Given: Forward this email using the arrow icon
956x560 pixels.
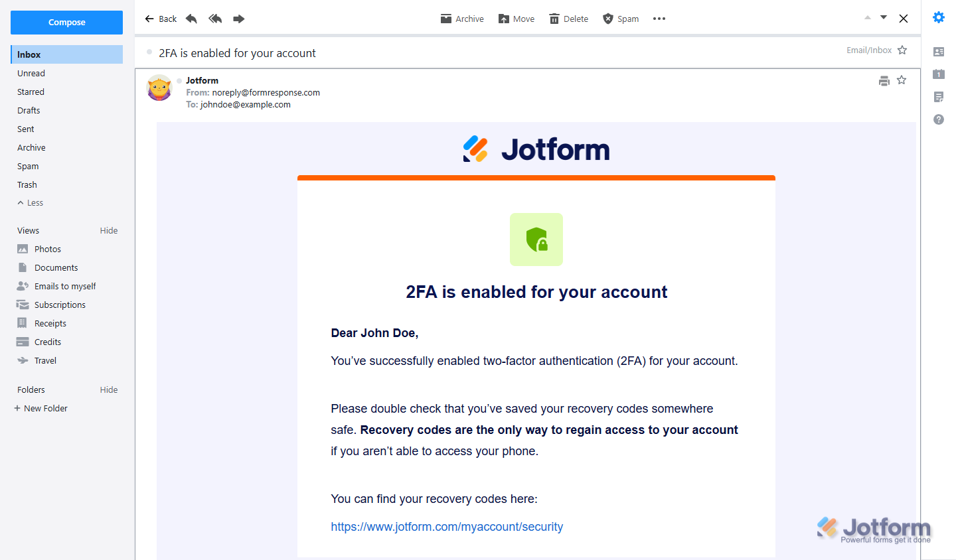Looking at the screenshot, I should click(x=239, y=19).
